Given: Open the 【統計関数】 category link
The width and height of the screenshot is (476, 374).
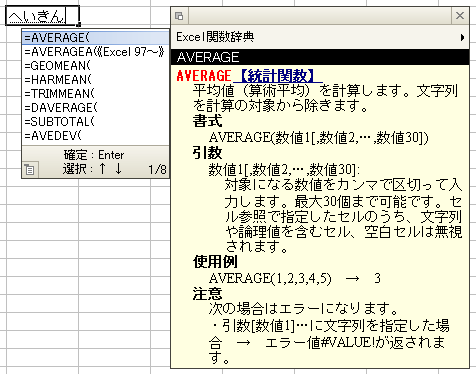Looking at the screenshot, I should (277, 76).
